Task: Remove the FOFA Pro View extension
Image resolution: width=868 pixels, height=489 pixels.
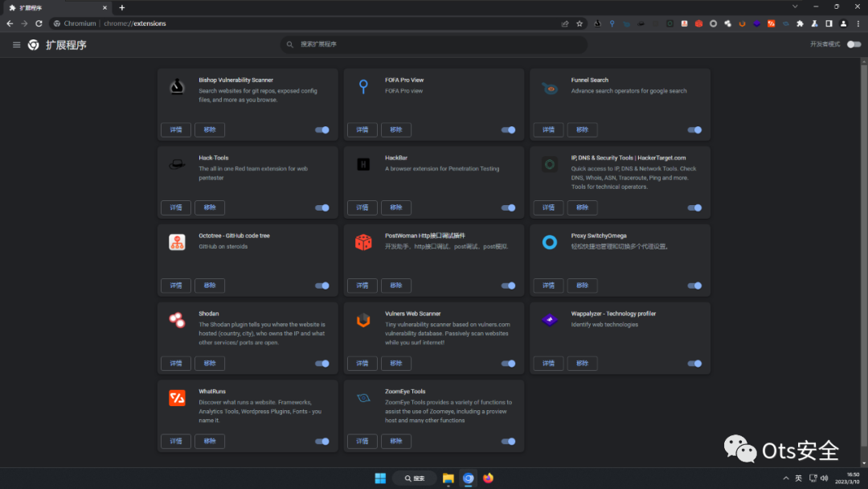Action: (x=395, y=129)
